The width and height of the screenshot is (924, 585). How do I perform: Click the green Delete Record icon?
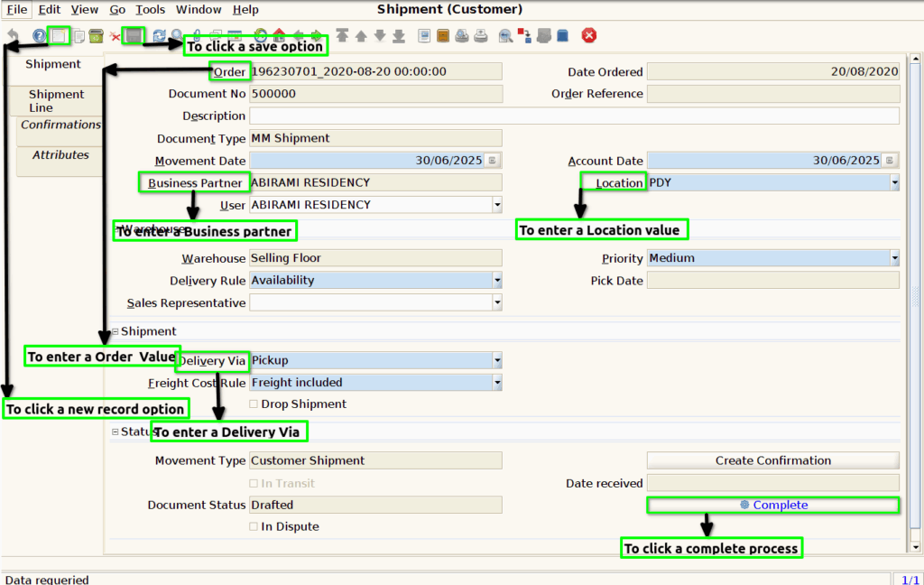[96, 36]
